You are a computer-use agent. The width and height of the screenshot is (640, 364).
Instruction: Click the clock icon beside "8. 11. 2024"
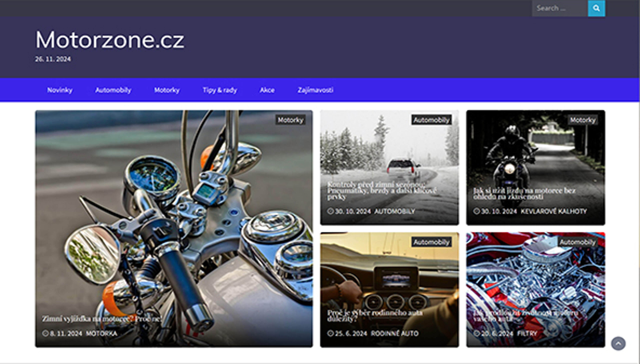[45, 333]
